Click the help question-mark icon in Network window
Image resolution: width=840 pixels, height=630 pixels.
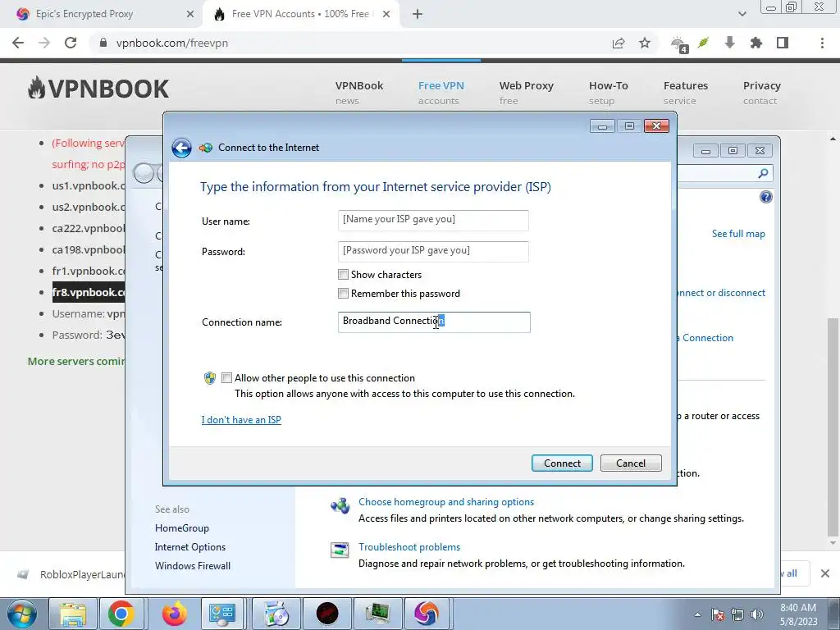[x=765, y=197]
